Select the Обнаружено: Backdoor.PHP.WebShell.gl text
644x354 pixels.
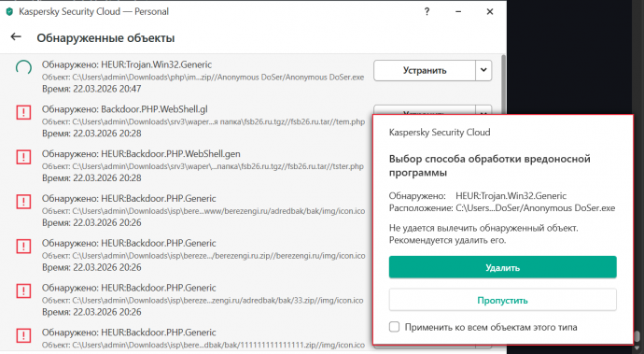pos(125,109)
